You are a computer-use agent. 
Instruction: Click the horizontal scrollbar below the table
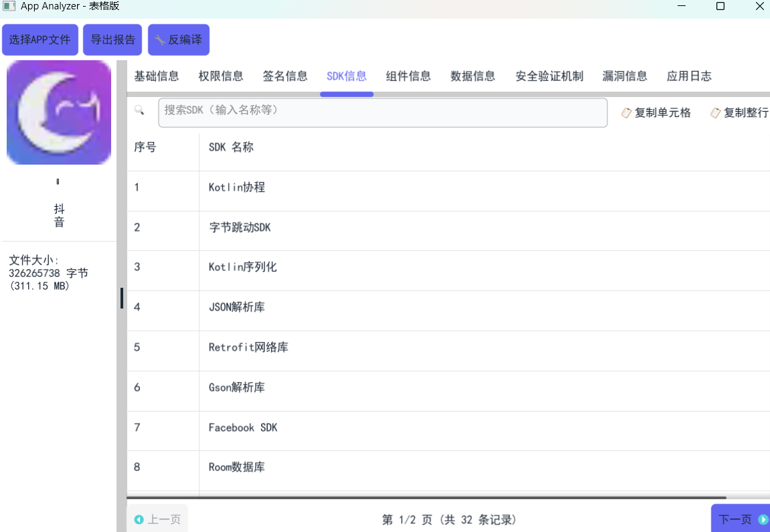point(426,498)
